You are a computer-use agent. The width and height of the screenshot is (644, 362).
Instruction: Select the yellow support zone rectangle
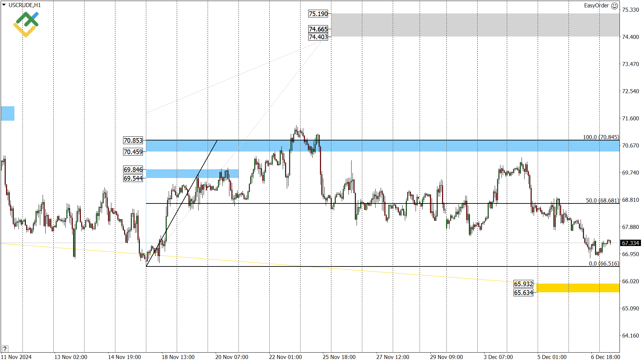[x=578, y=288]
